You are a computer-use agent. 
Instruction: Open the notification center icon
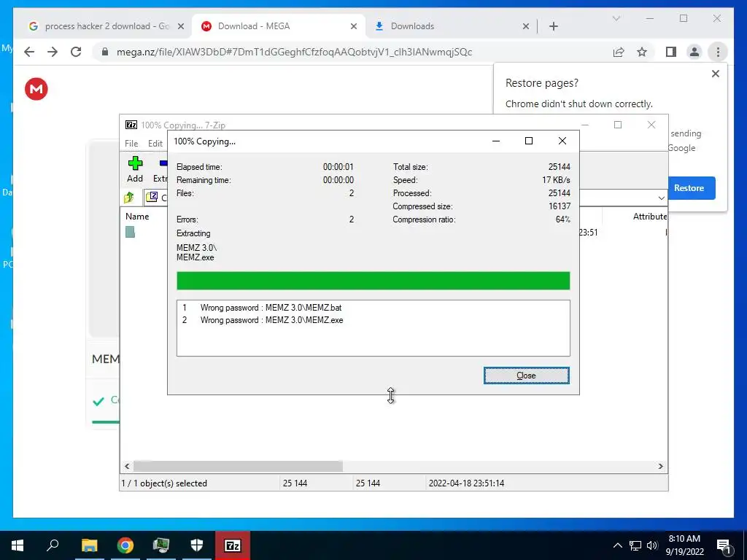724,546
